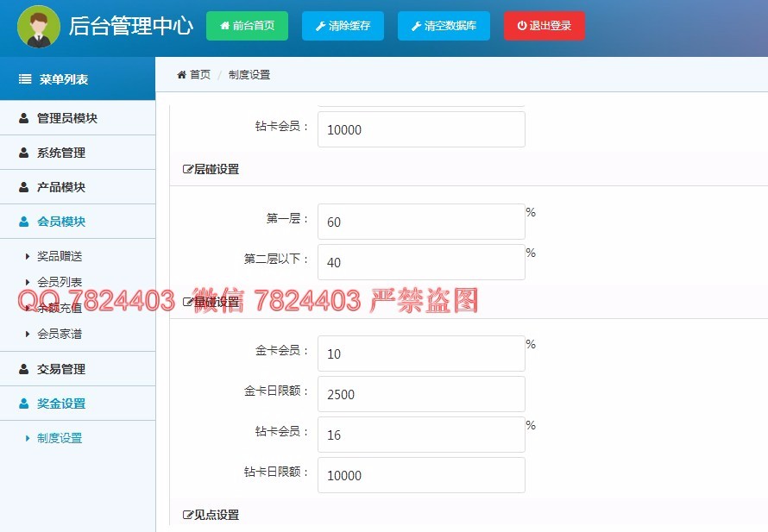768x532 pixels.
Task: Click the 菜单列表 list icon
Action: (x=25, y=79)
